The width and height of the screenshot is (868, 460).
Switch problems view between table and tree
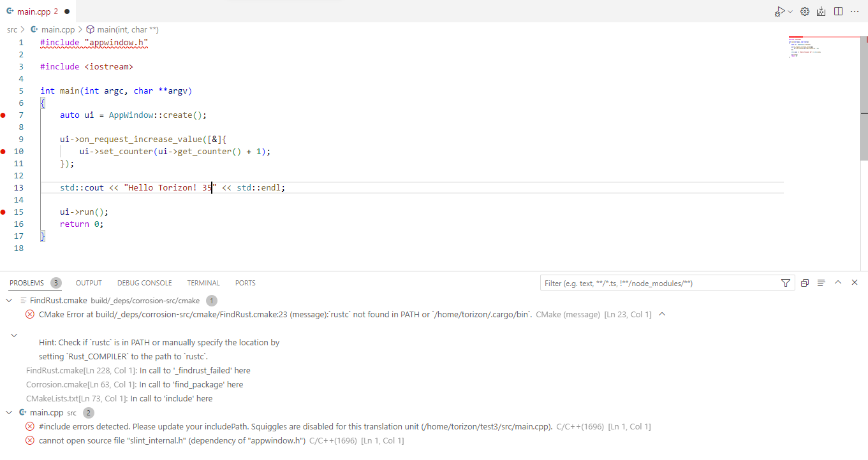click(821, 283)
